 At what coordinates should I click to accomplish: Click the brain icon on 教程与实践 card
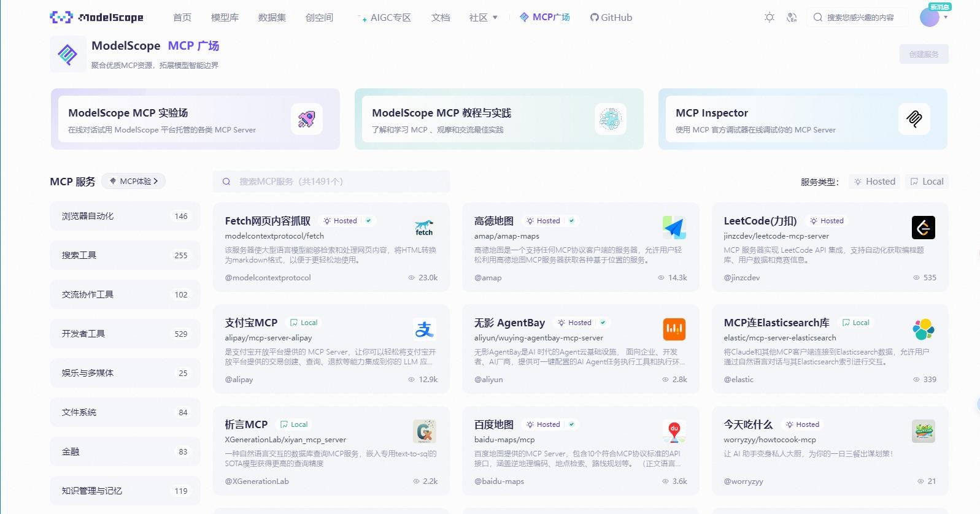point(611,118)
